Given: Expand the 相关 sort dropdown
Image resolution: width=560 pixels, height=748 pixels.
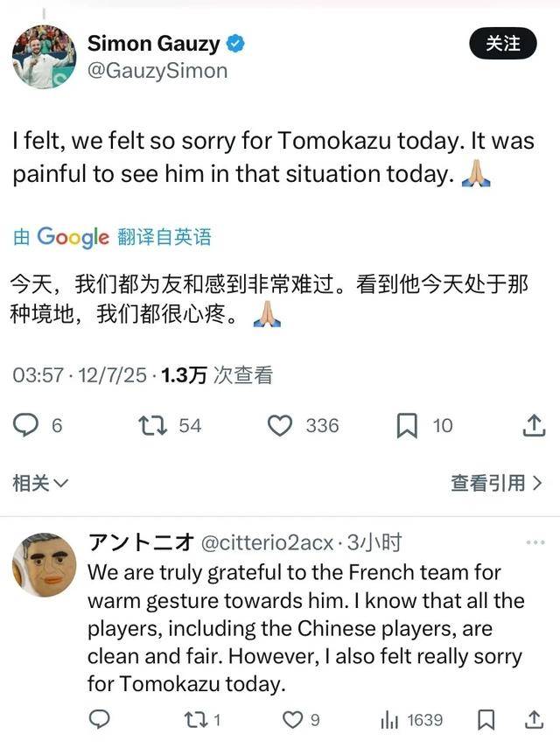Looking at the screenshot, I should coord(39,482).
